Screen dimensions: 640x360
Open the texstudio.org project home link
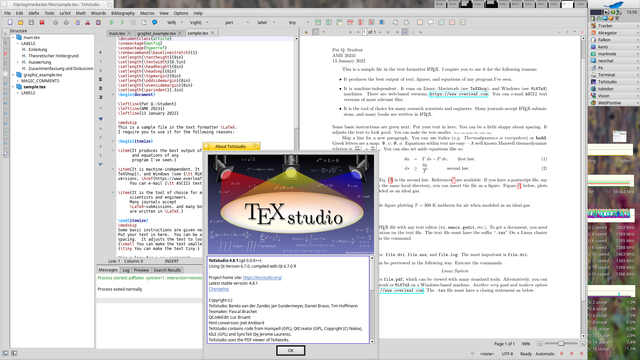pyautogui.click(x=262, y=278)
